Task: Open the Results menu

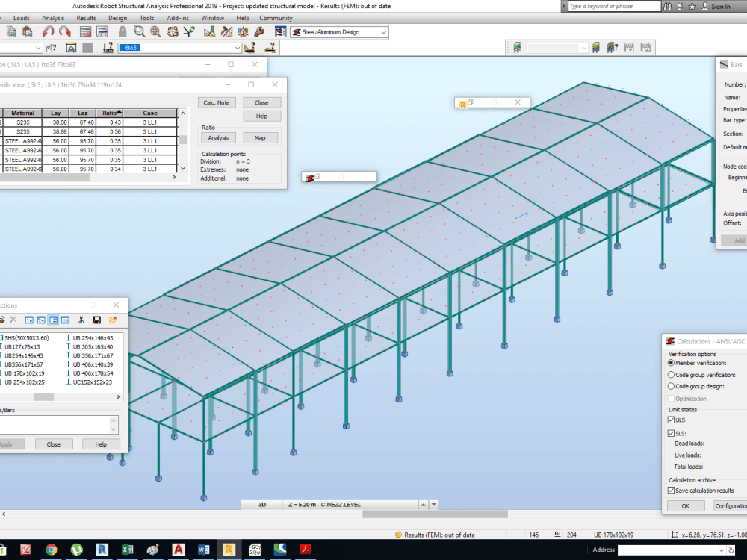Action: click(86, 18)
